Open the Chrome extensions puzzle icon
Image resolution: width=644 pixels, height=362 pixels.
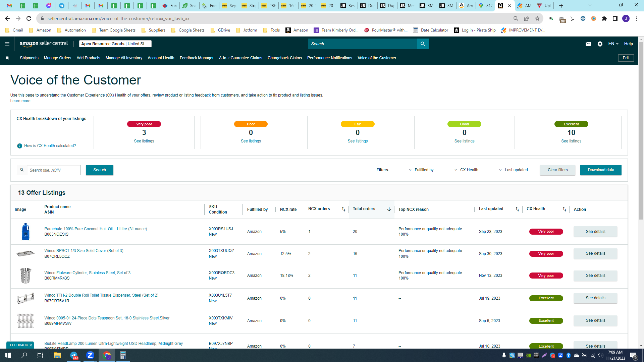tap(604, 18)
